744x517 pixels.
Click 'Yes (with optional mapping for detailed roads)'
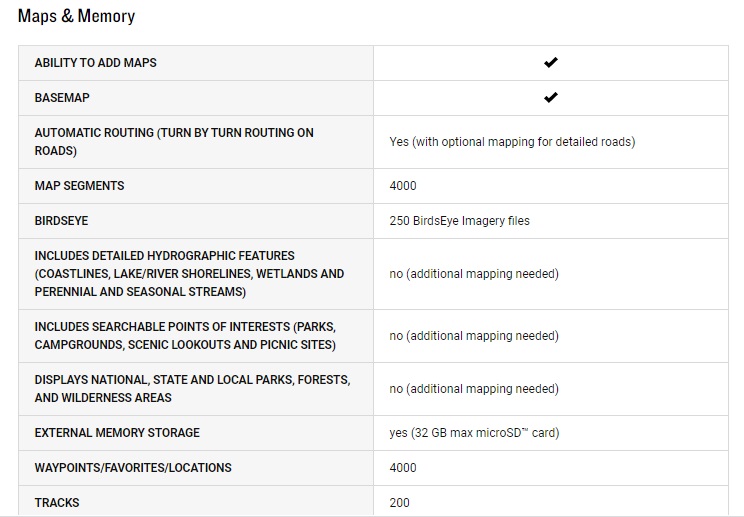click(512, 142)
